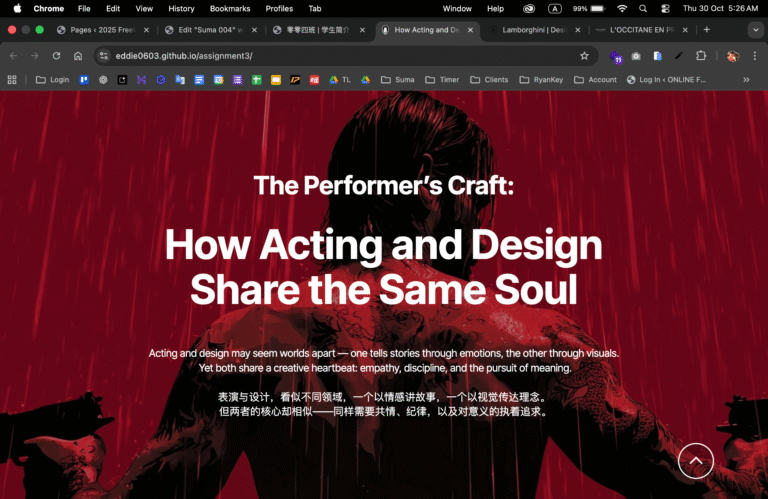Bookmark this page with the star icon

(x=583, y=56)
